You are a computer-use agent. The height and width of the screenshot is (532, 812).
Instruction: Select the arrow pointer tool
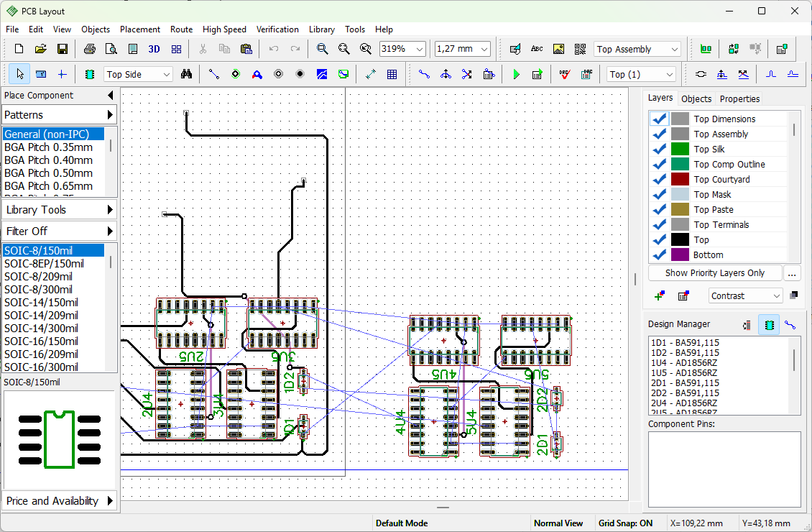coord(19,75)
